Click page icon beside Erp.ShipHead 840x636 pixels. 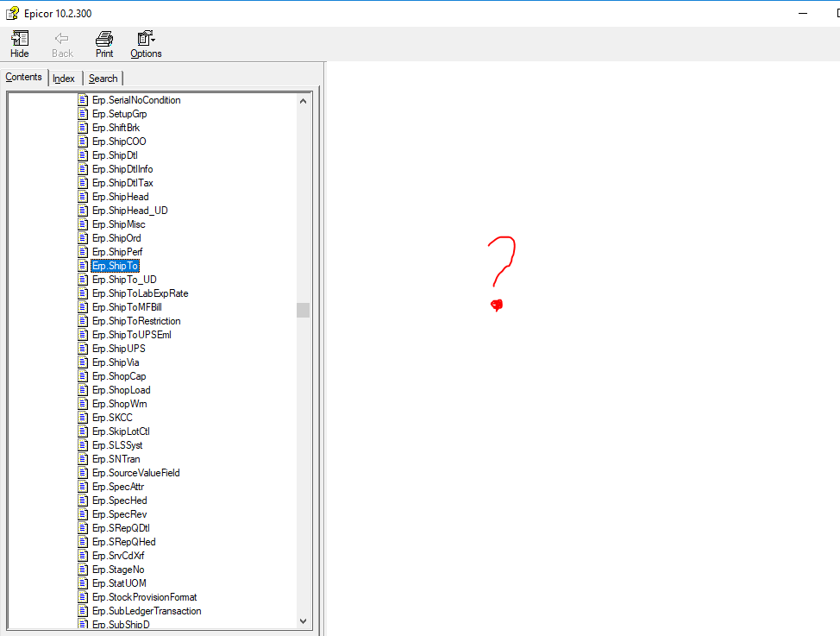(x=83, y=197)
